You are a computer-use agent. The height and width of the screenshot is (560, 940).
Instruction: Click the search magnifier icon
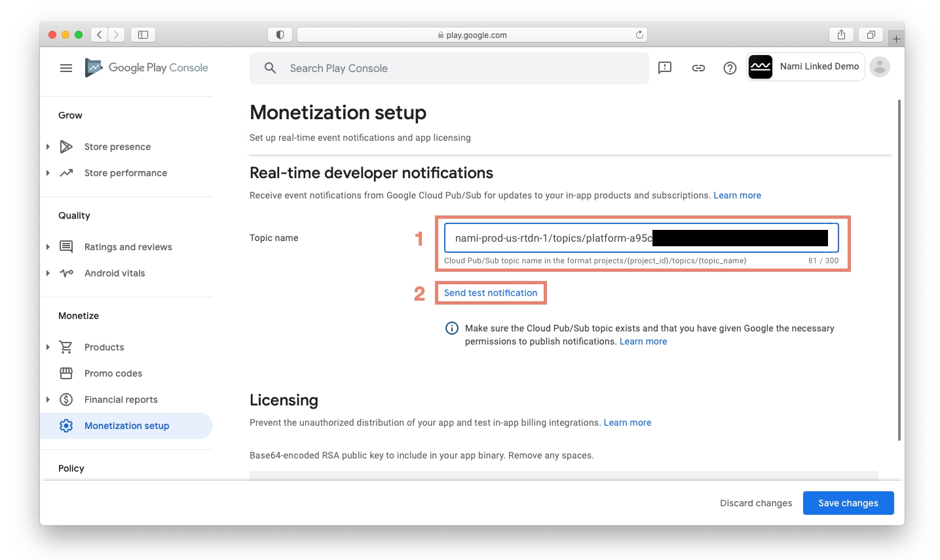[x=270, y=68]
